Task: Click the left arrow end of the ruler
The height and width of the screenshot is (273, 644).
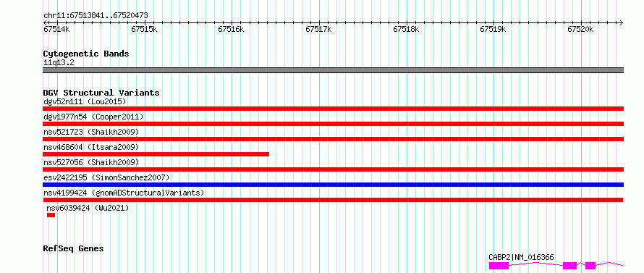Action: pyautogui.click(x=46, y=22)
